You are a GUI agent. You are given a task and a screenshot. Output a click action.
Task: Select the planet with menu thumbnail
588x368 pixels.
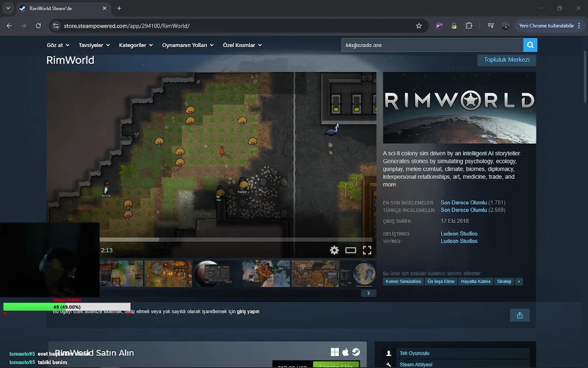pyautogui.click(x=217, y=274)
